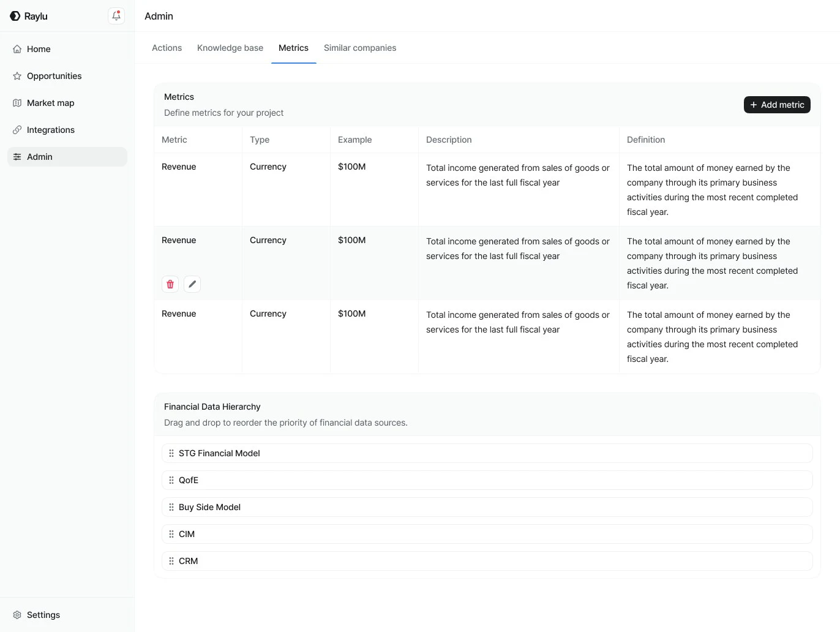Open the Similar companies tab

click(360, 48)
